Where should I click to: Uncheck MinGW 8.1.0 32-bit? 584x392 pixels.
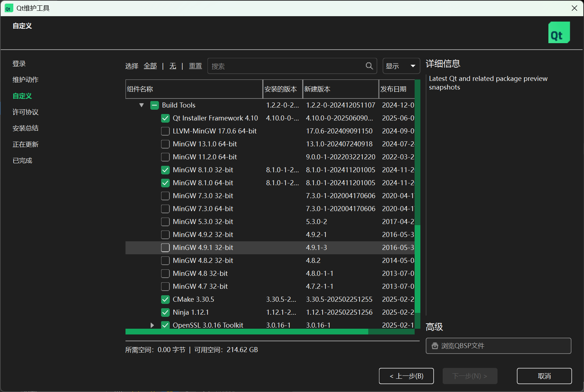[x=165, y=170]
